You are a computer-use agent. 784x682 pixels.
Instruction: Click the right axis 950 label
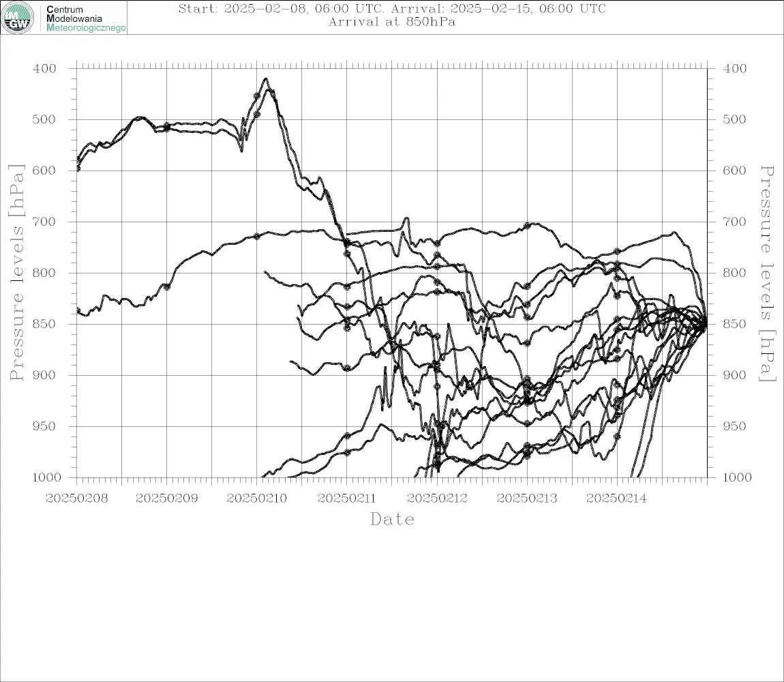click(x=735, y=426)
